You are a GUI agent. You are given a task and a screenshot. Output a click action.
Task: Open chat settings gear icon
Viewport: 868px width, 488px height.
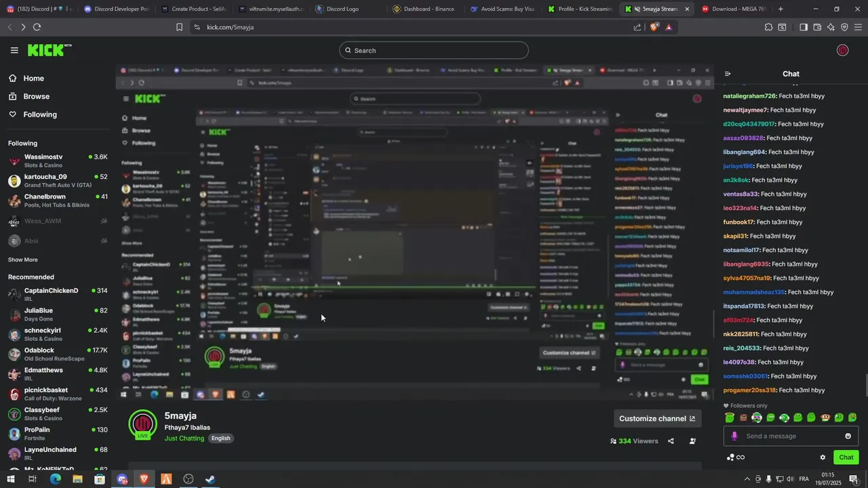point(823,457)
